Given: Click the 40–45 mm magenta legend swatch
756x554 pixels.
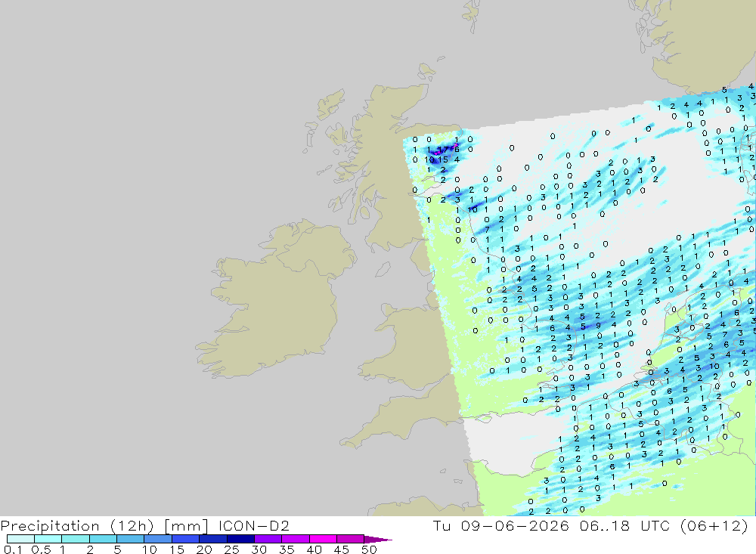Looking at the screenshot, I should (323, 539).
